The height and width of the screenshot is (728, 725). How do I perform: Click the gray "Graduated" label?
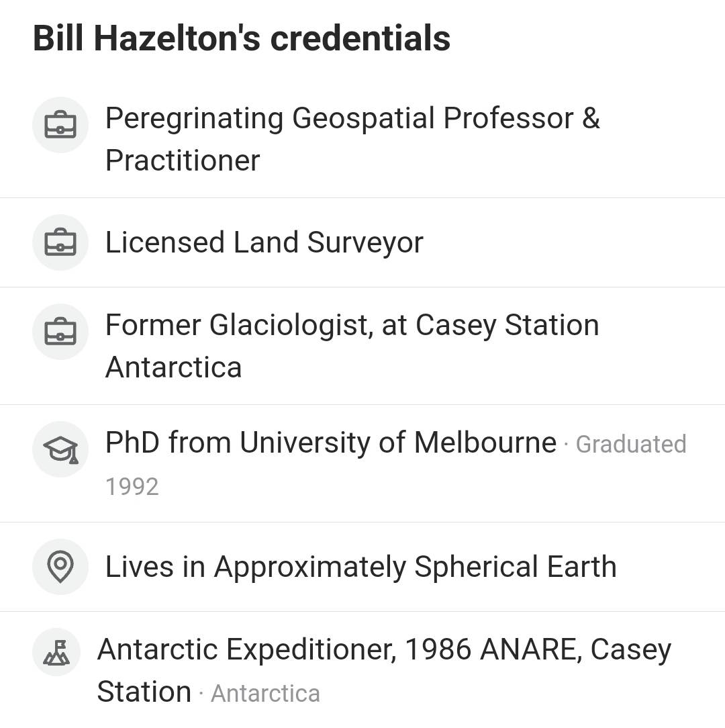point(631,445)
